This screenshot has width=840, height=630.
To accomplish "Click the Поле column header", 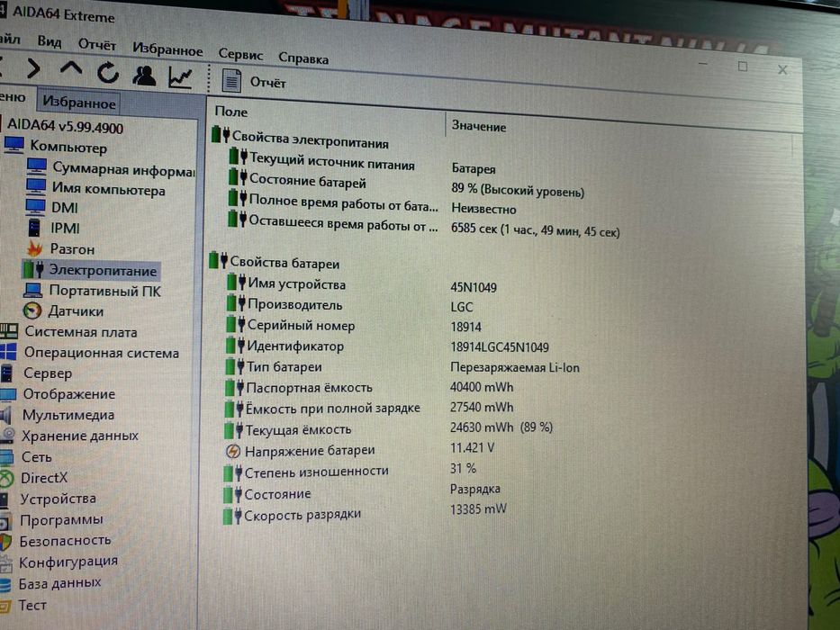I will (x=230, y=112).
